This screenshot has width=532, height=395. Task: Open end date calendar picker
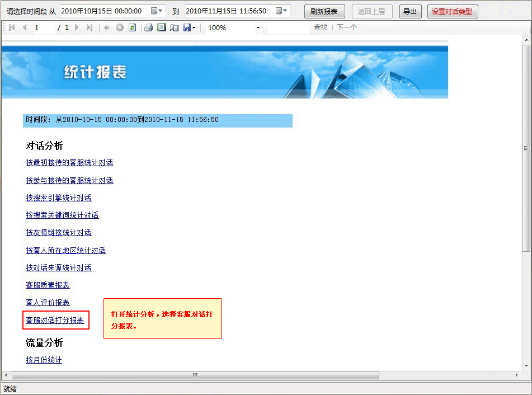(281, 11)
